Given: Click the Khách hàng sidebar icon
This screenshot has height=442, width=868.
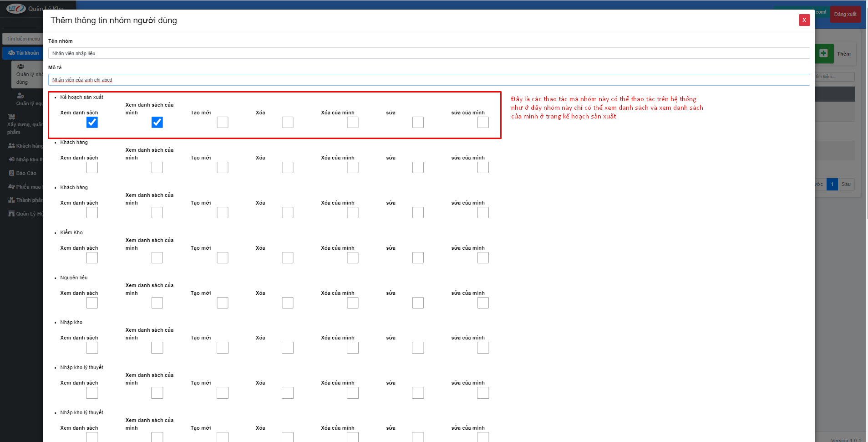Looking at the screenshot, I should (x=11, y=146).
